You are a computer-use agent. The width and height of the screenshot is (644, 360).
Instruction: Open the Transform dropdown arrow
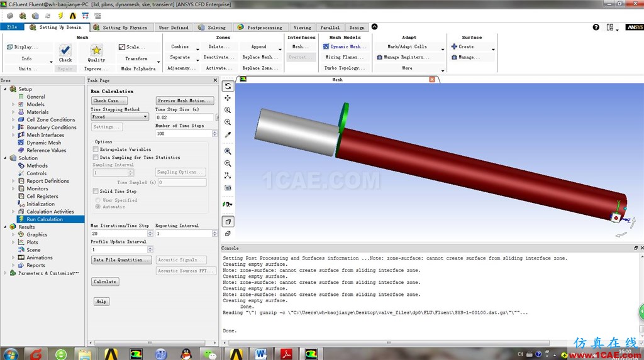(158, 62)
